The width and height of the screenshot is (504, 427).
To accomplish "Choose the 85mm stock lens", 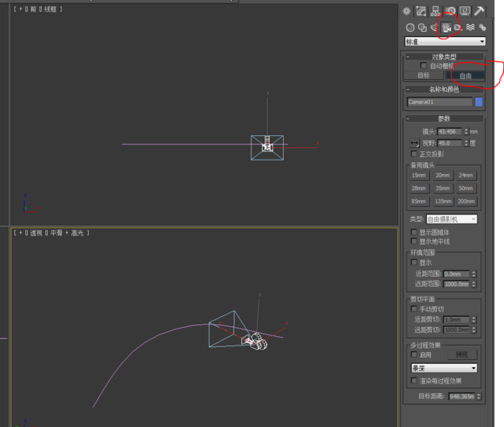I will click(x=419, y=201).
